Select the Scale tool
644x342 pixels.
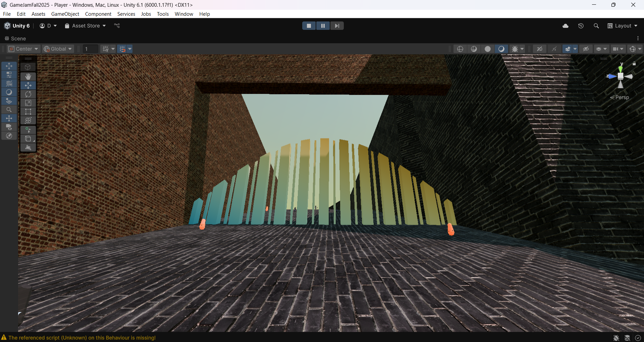coord(28,103)
